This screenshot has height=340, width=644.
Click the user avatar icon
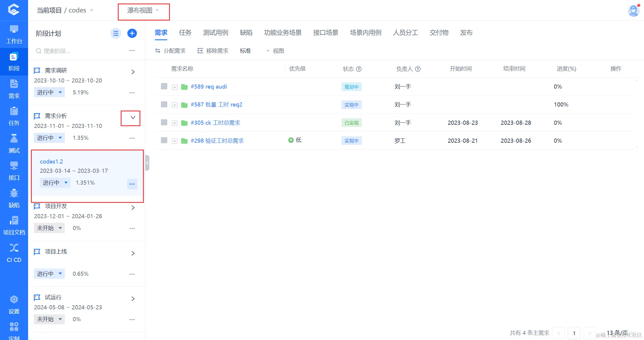coord(633,11)
